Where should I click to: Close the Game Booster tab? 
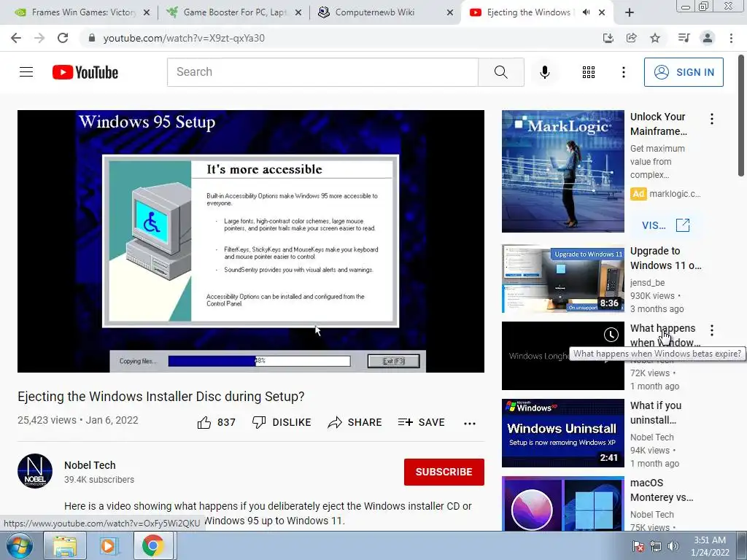click(298, 13)
